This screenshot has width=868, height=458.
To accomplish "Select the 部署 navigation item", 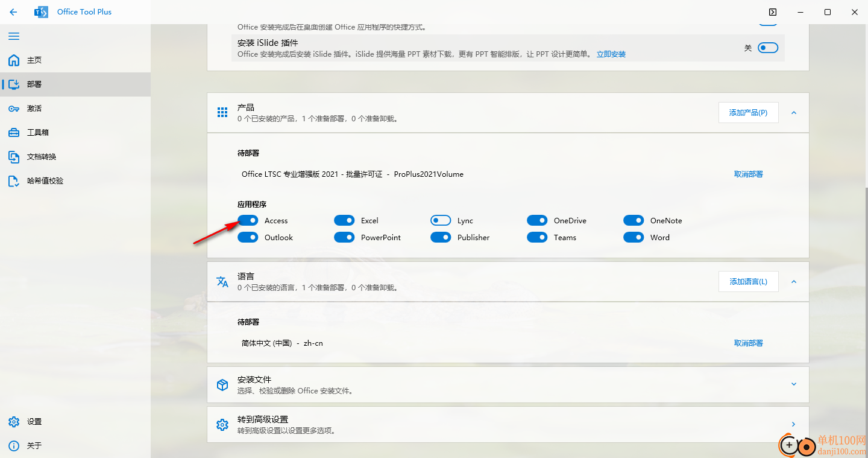I will pos(75,84).
